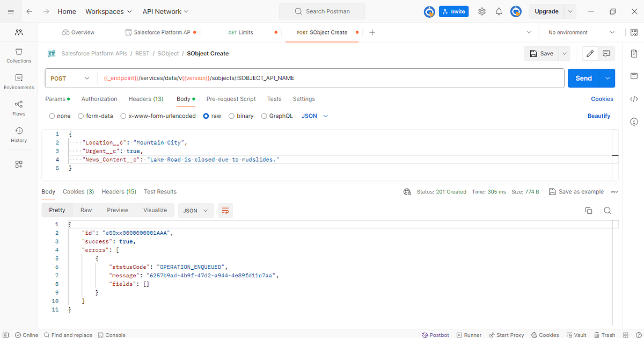The image size is (644, 338).
Task: Expand the open tabs list chevron
Action: tap(530, 32)
